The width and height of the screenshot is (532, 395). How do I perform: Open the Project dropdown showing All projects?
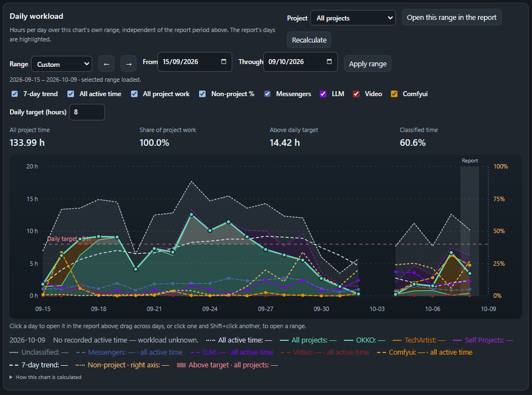coord(353,18)
